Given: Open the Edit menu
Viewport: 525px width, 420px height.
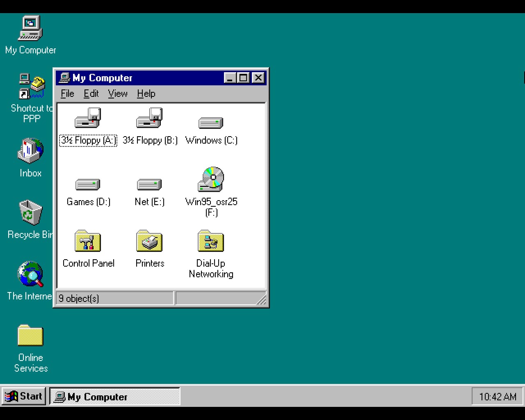Looking at the screenshot, I should (91, 94).
